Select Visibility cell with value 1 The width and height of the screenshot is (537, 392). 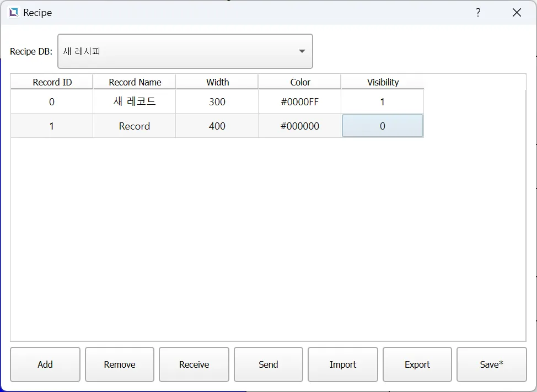pos(383,102)
